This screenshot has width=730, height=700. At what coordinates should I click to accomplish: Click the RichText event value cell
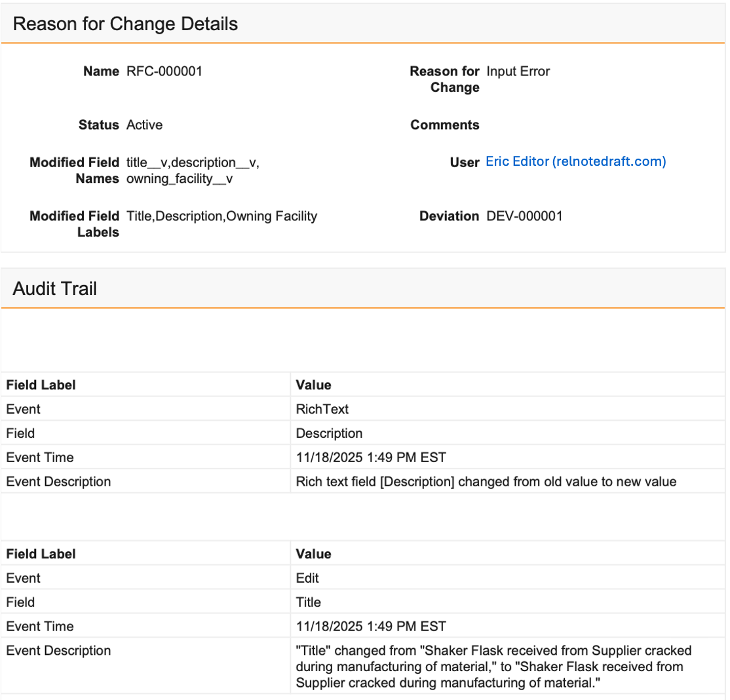click(322, 409)
